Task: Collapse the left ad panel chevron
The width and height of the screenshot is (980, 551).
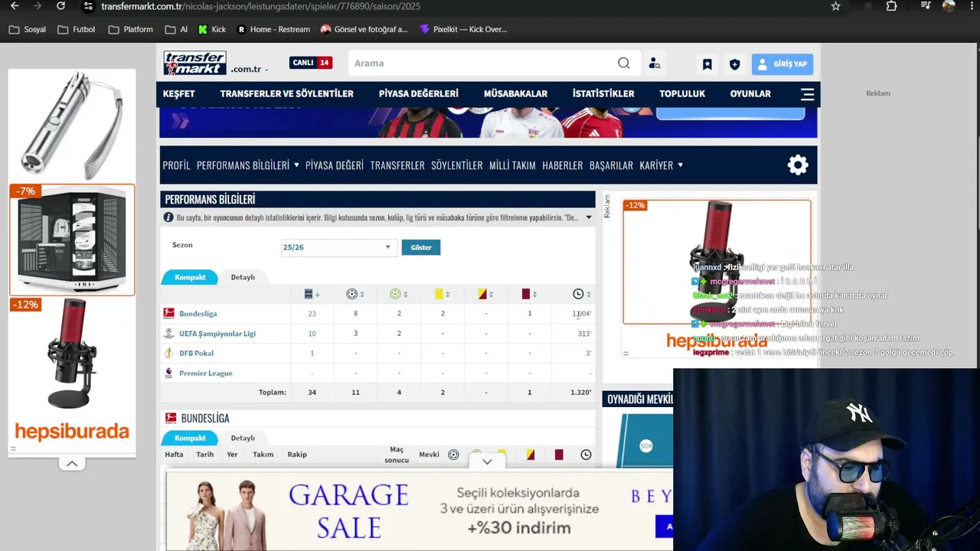Action: click(x=72, y=464)
